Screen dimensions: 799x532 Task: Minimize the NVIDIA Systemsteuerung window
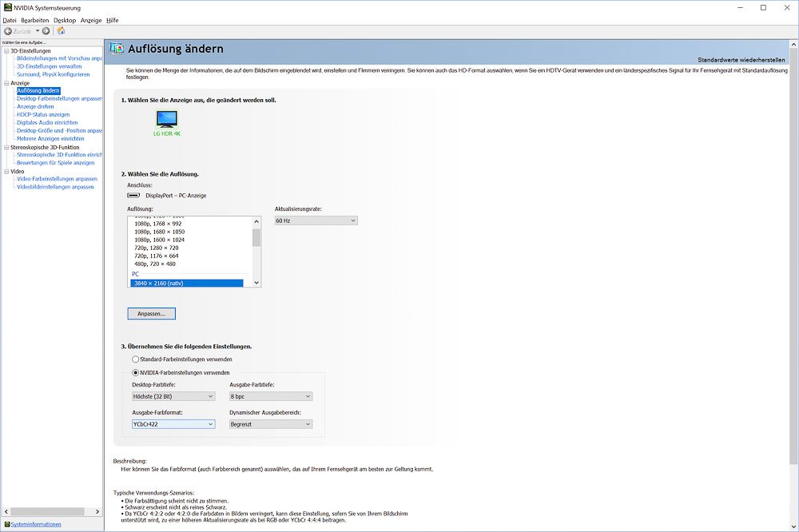coord(740,8)
